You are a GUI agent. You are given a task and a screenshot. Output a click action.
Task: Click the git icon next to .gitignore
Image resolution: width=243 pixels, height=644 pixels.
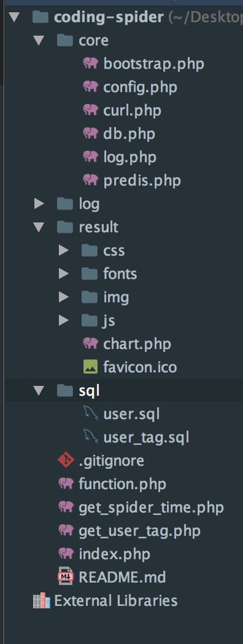(66, 460)
